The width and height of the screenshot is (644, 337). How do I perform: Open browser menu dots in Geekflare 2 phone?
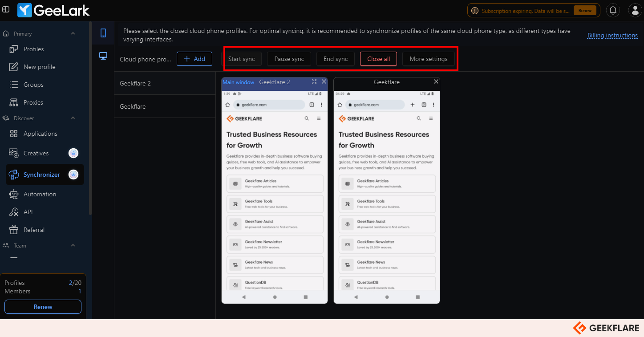coord(321,105)
